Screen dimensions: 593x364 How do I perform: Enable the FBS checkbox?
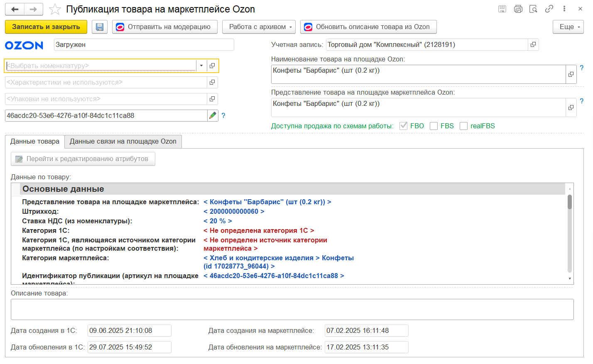[434, 126]
